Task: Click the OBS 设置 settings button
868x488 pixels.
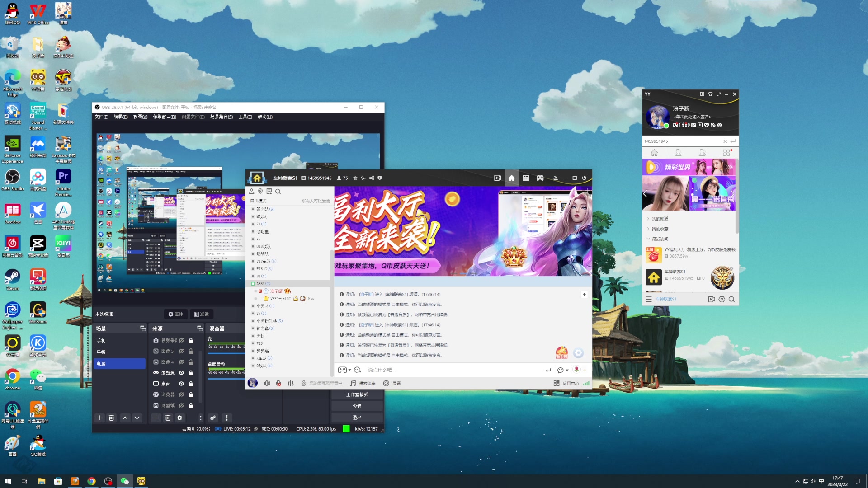Action: point(357,406)
